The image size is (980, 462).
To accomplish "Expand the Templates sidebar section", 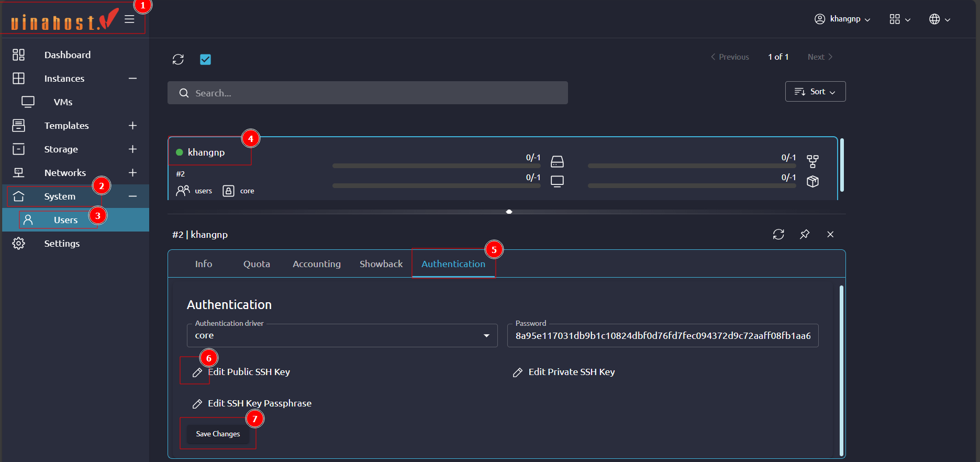I will point(132,126).
